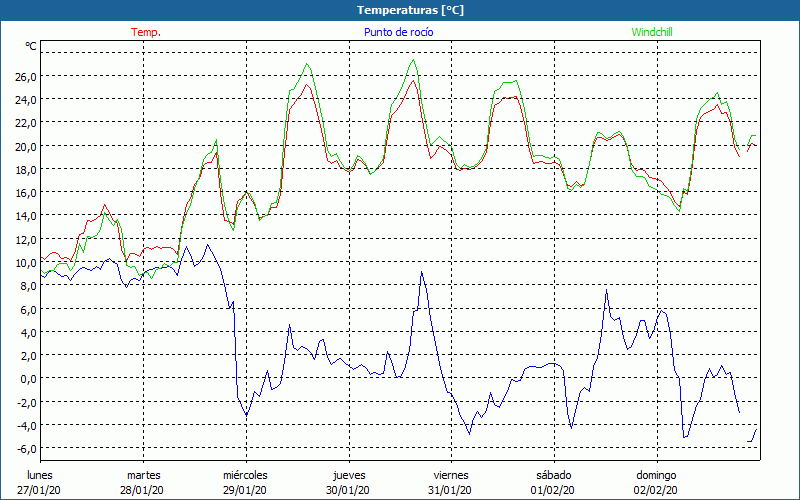Screen dimensions: 800x500
Task: Click the 24,0 y-axis value
Action: tap(25, 100)
